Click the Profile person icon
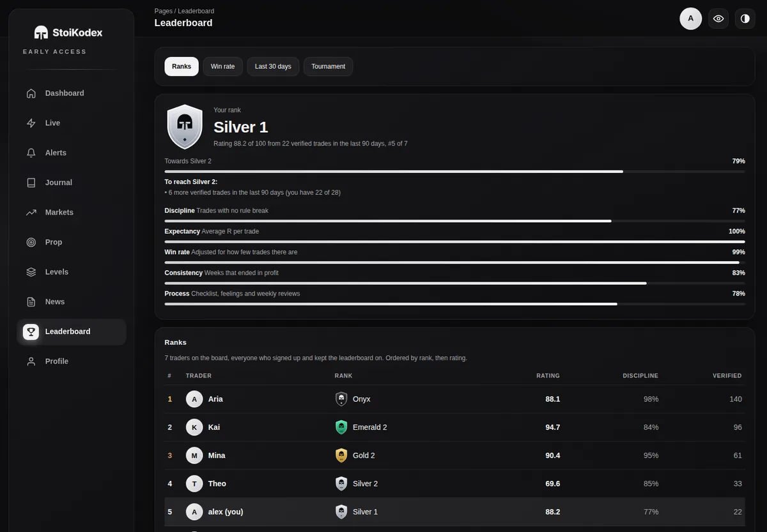Image resolution: width=767 pixels, height=532 pixels. point(31,361)
